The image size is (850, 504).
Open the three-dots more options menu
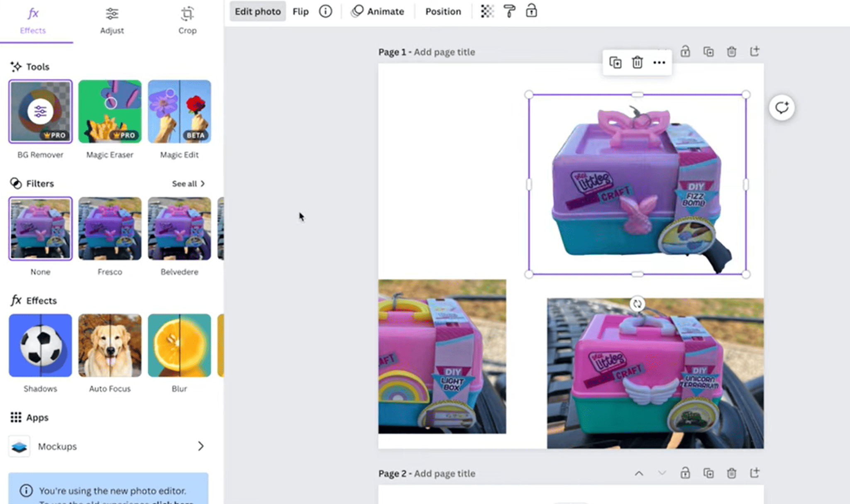(x=659, y=63)
